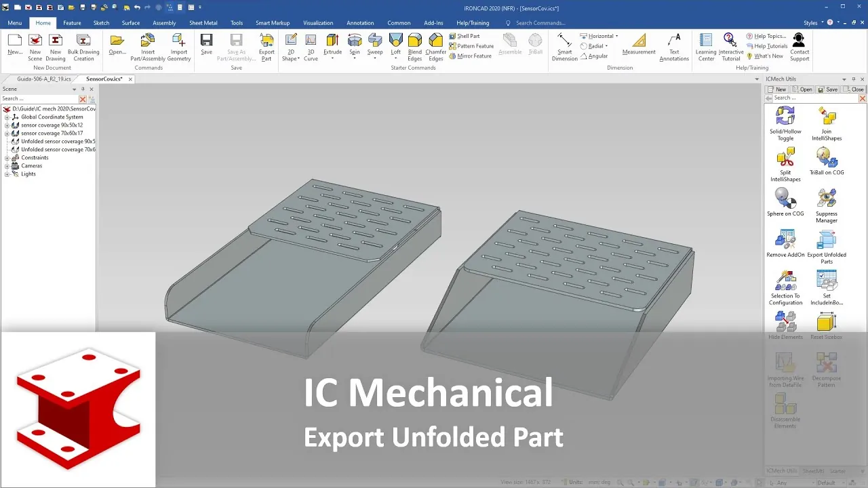Viewport: 868px width, 488px height.
Task: Click New in ICMech Utils panel
Action: coord(777,89)
